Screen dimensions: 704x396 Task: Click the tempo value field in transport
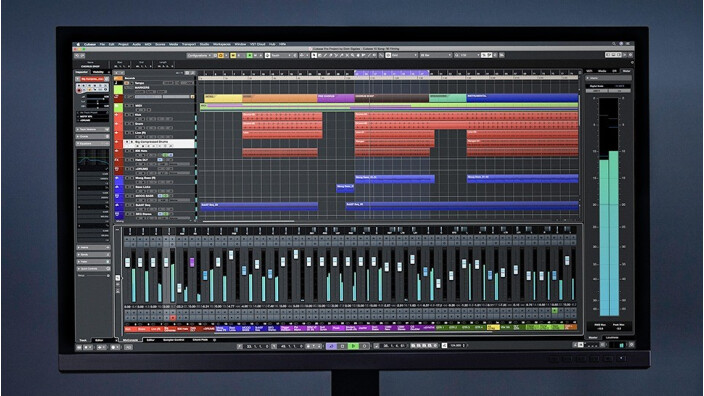click(457, 346)
